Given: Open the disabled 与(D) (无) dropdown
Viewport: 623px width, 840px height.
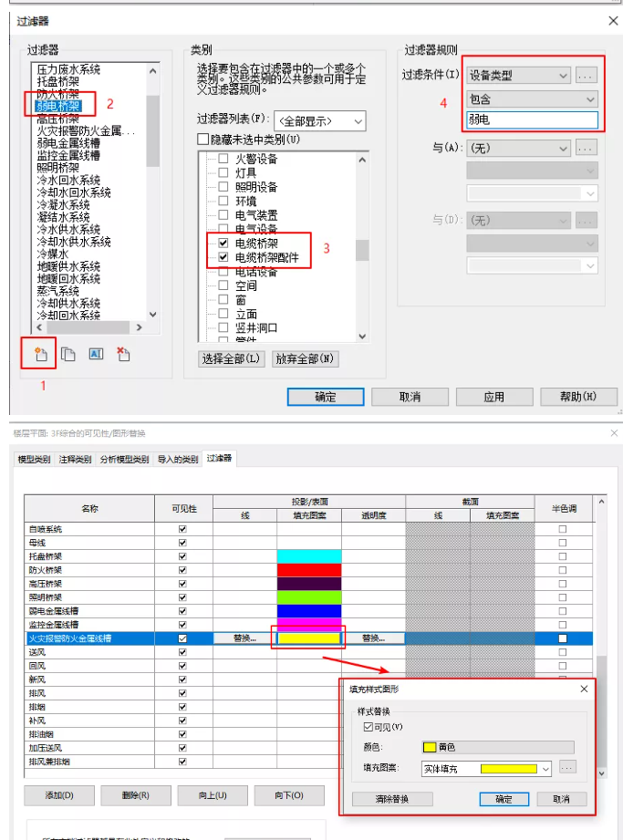Looking at the screenshot, I should (518, 220).
